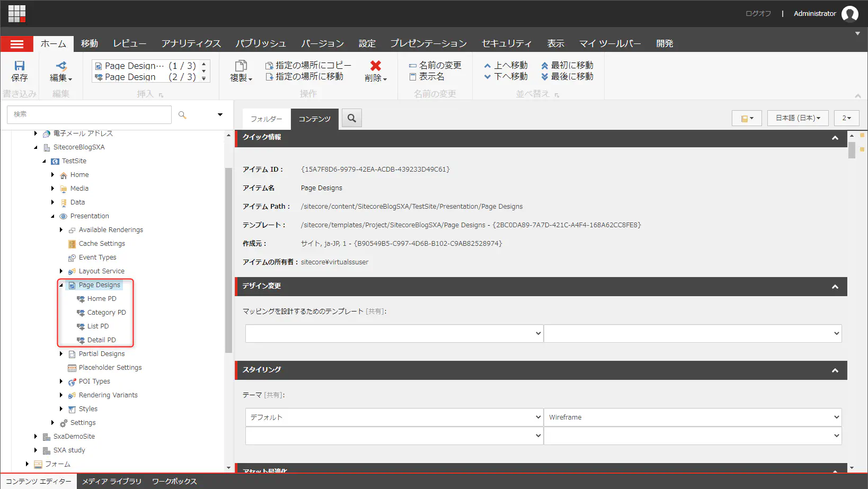Click 最後に移動 move to last
Viewport: 868px width, 489px height.
tap(567, 76)
